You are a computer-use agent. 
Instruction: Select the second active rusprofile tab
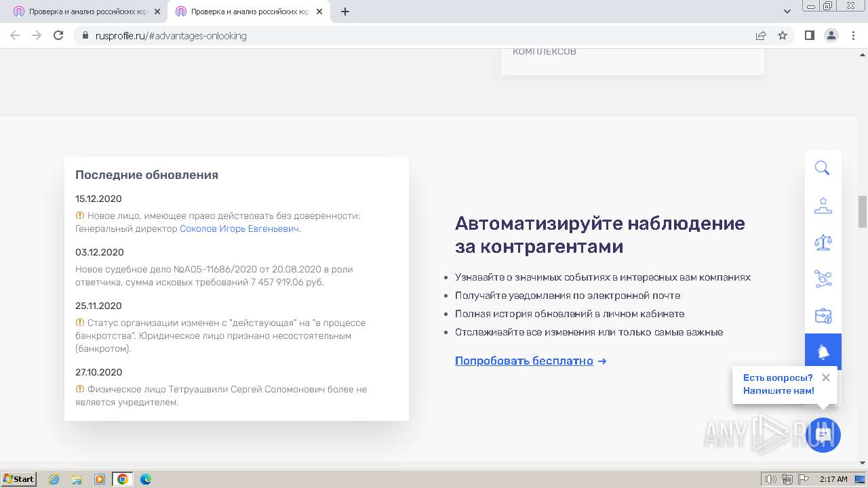coord(249,12)
